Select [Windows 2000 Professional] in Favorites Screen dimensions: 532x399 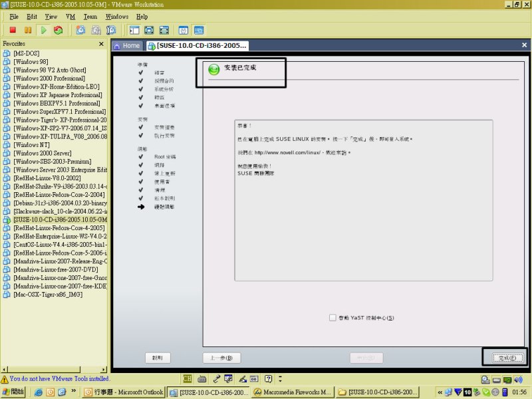49,78
